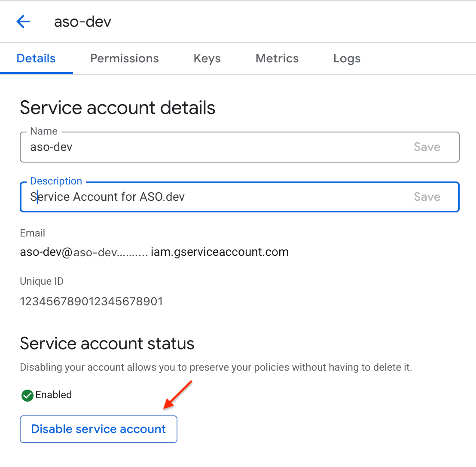This screenshot has width=476, height=467.
Task: Select the Metrics tab
Action: [277, 58]
